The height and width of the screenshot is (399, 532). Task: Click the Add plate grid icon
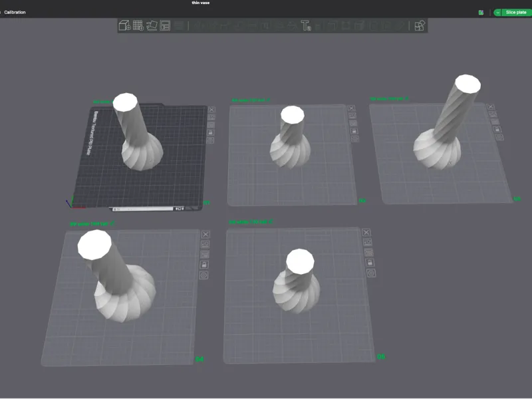click(138, 25)
